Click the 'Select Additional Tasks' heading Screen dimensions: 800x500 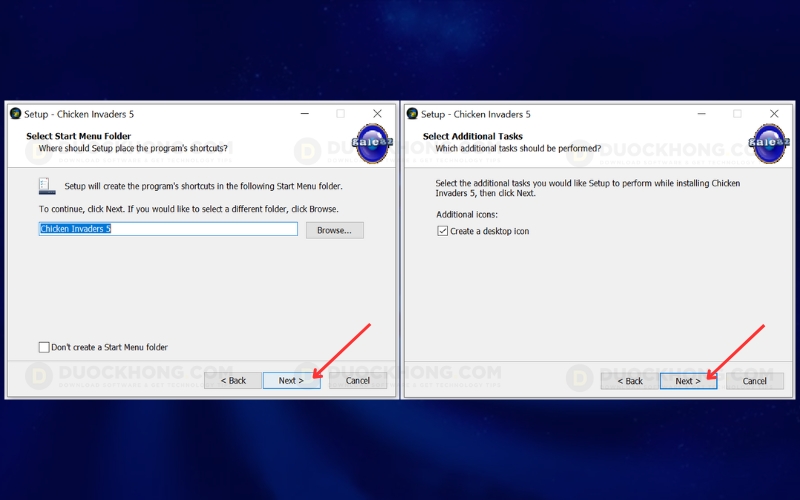coord(473,136)
